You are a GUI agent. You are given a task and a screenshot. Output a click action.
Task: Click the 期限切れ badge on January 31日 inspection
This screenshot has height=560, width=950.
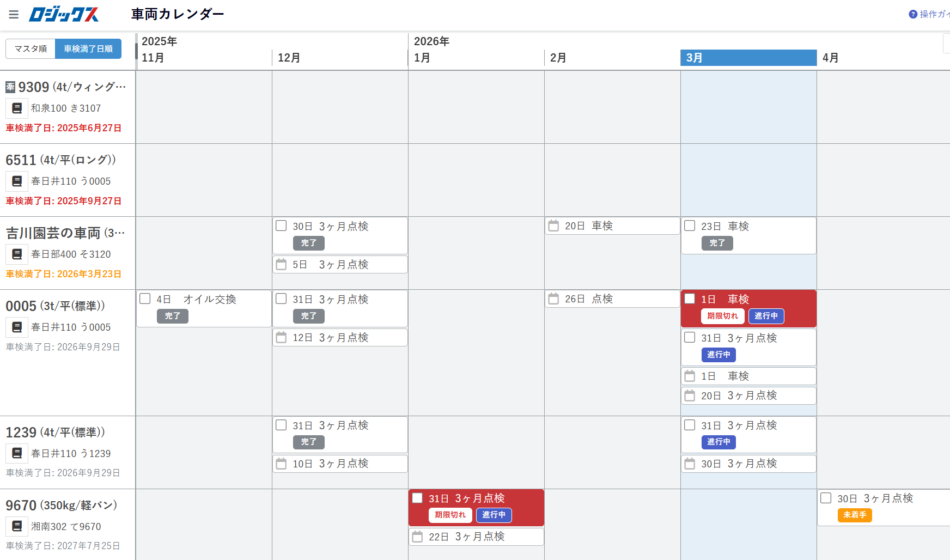[x=450, y=515]
